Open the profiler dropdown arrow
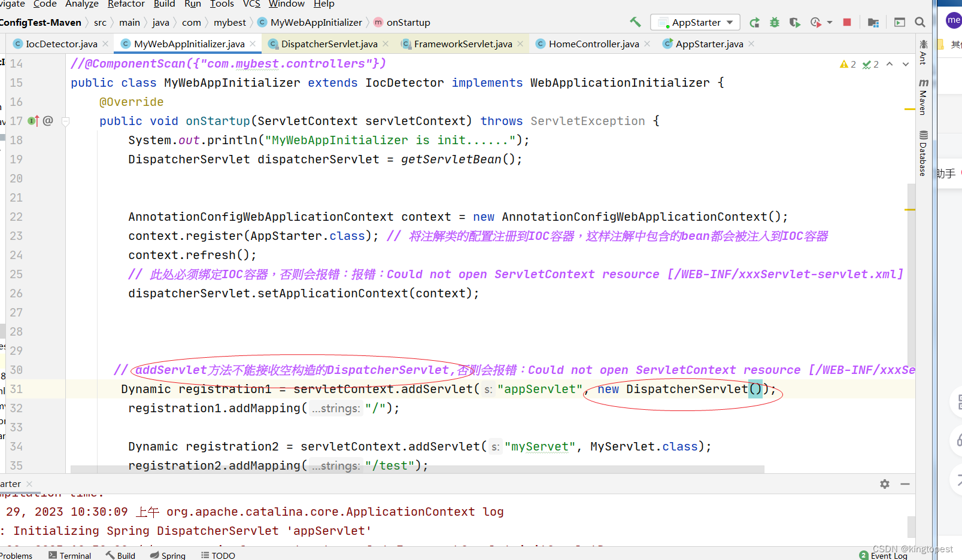Screen dimensions: 962x560 click(830, 22)
